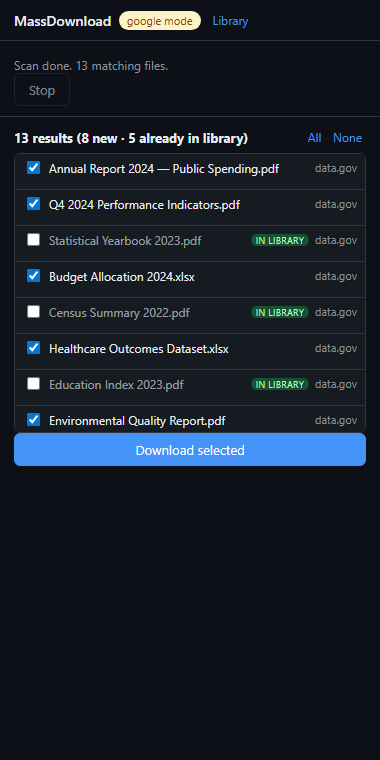Click Education Index 2023.pdf filename
This screenshot has height=760, width=380.
[x=116, y=385]
